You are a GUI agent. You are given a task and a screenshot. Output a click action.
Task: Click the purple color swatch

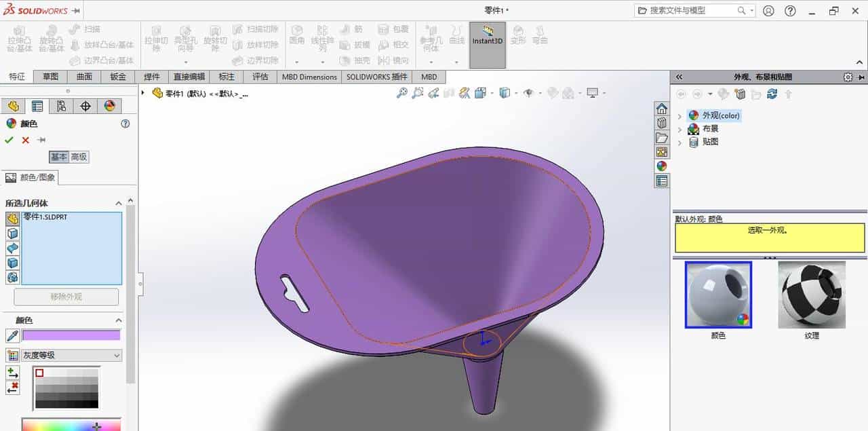coord(71,335)
